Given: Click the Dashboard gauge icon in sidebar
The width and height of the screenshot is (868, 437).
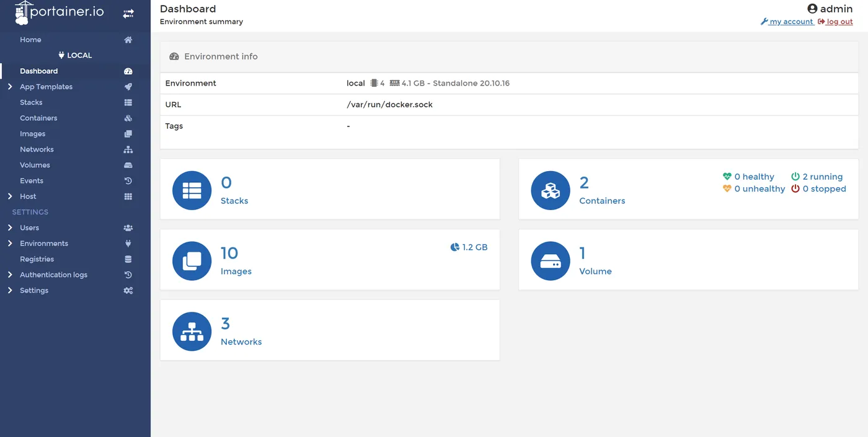Looking at the screenshot, I should click(128, 71).
